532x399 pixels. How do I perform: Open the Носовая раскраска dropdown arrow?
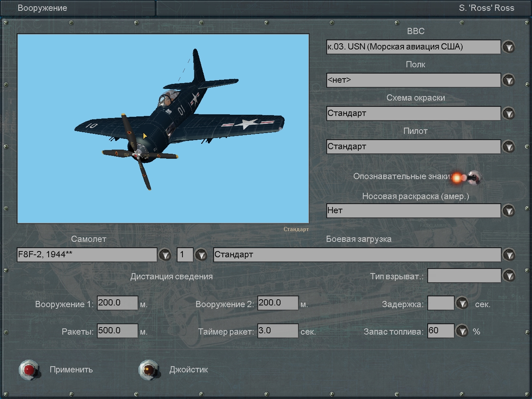508,211
